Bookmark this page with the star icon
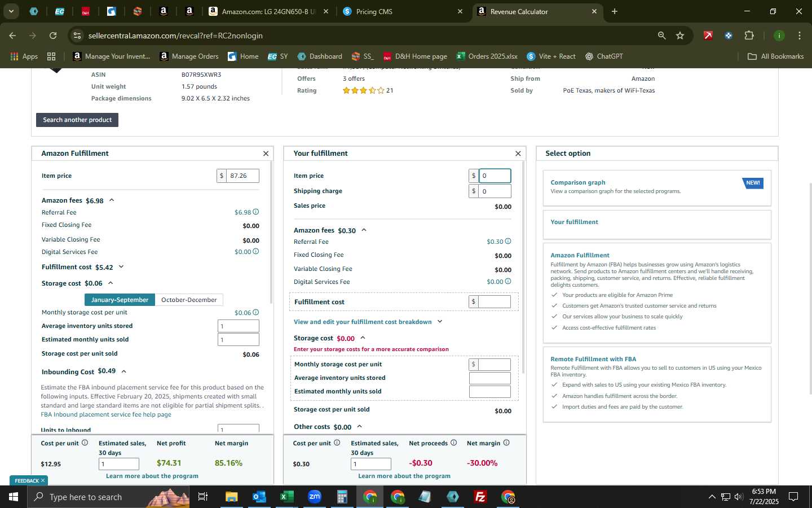The width and height of the screenshot is (812, 508). (680, 36)
